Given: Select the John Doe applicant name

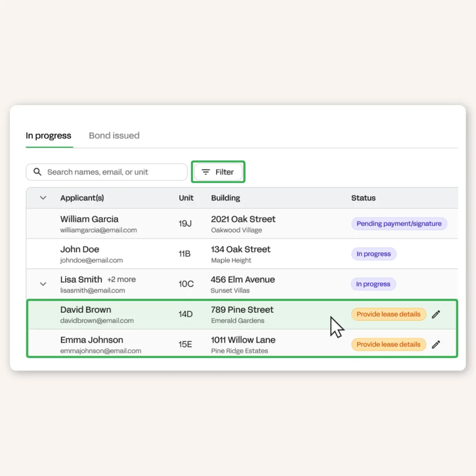Looking at the screenshot, I should pyautogui.click(x=80, y=249).
